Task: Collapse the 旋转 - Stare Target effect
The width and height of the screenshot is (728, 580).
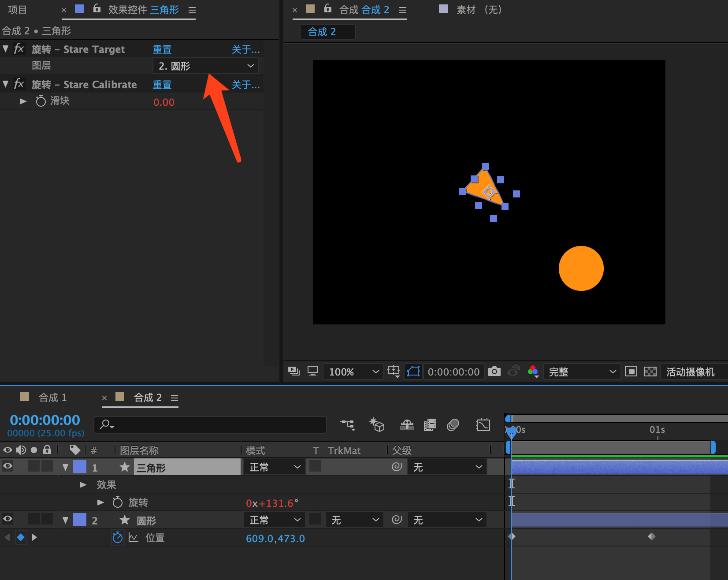Action: [x=6, y=49]
